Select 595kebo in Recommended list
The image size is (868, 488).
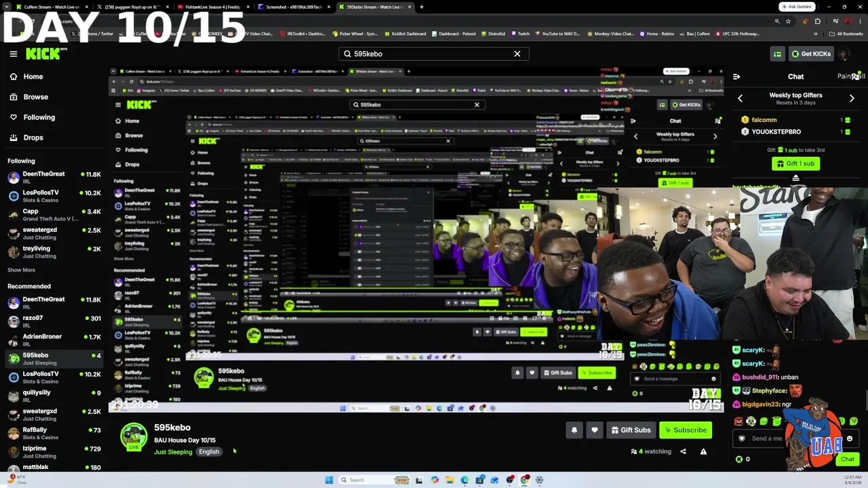(53, 359)
